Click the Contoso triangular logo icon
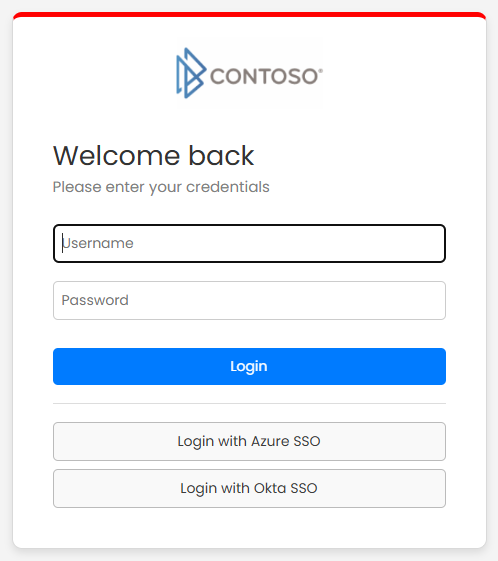498x561 pixels. [191, 73]
